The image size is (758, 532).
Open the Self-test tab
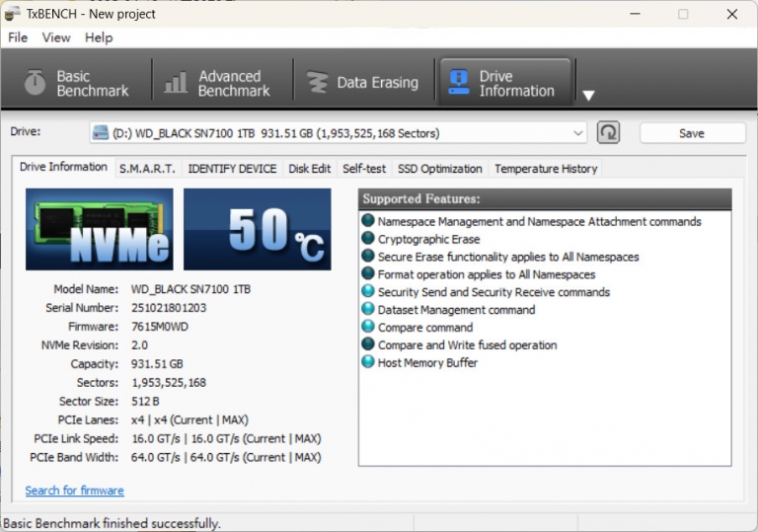tap(364, 169)
